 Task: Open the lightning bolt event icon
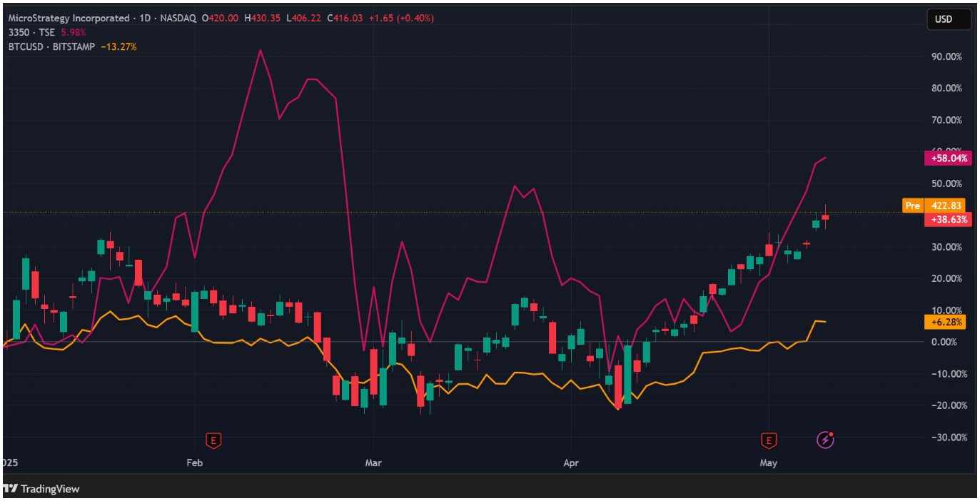[825, 440]
